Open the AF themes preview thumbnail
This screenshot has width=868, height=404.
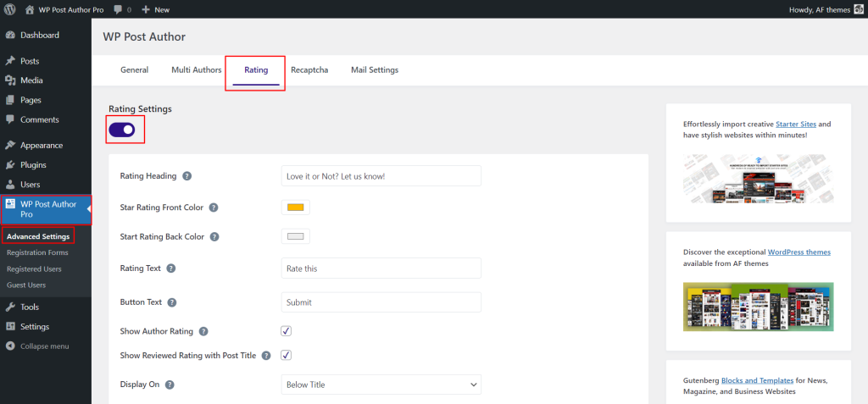(x=758, y=307)
